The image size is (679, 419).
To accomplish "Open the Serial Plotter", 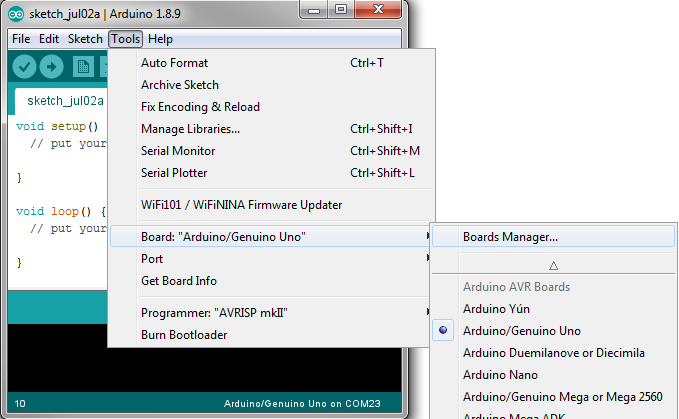I will [271, 173].
